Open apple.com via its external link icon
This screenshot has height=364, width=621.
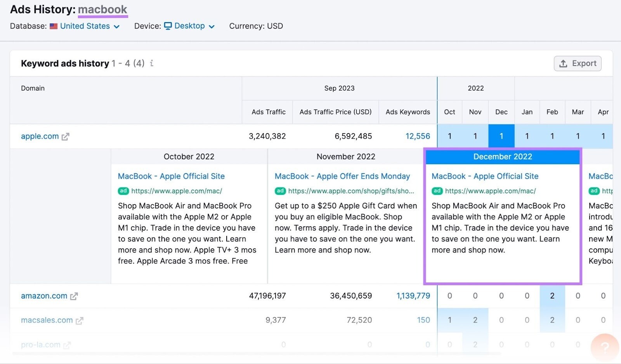(x=66, y=136)
